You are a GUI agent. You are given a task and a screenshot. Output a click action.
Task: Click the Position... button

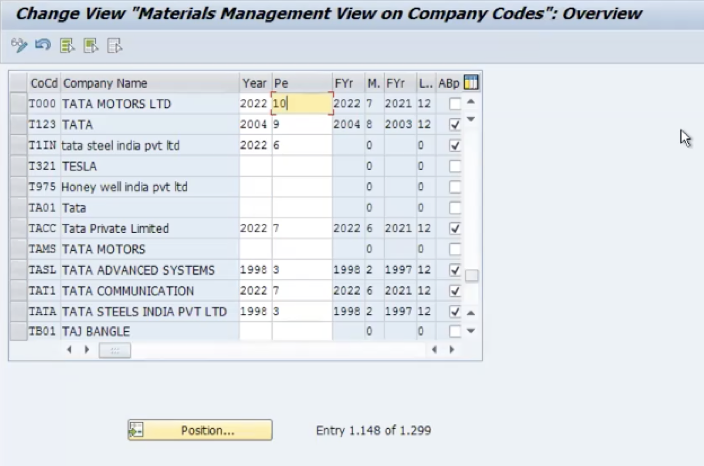(200, 430)
